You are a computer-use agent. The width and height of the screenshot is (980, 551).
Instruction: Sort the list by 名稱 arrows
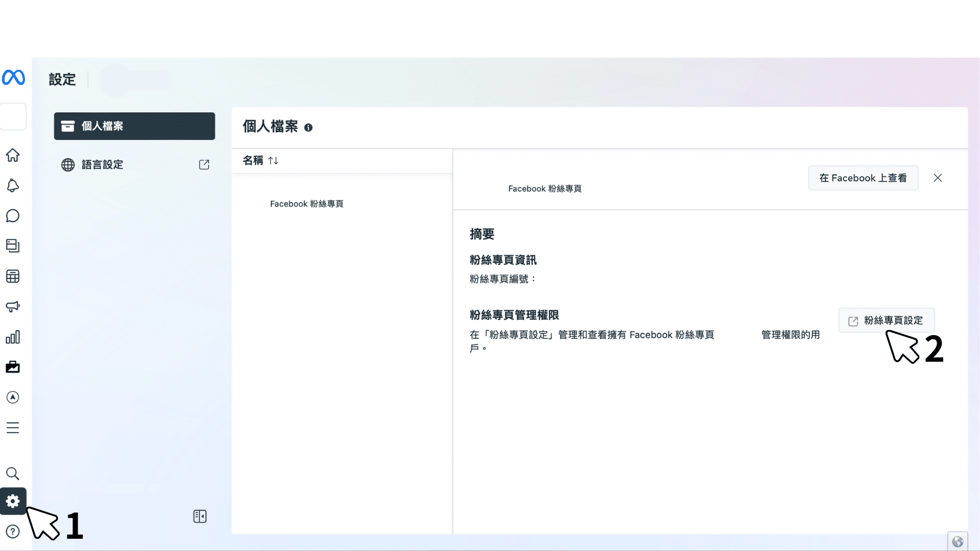(x=274, y=161)
